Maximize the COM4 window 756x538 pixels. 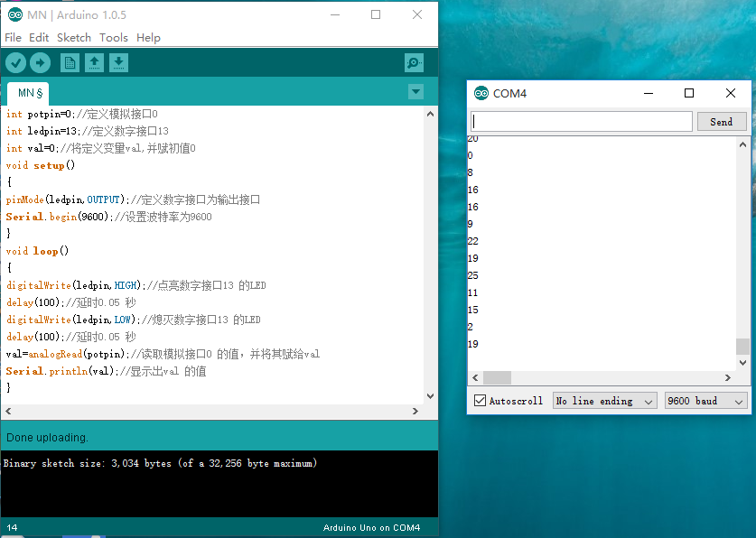(689, 93)
